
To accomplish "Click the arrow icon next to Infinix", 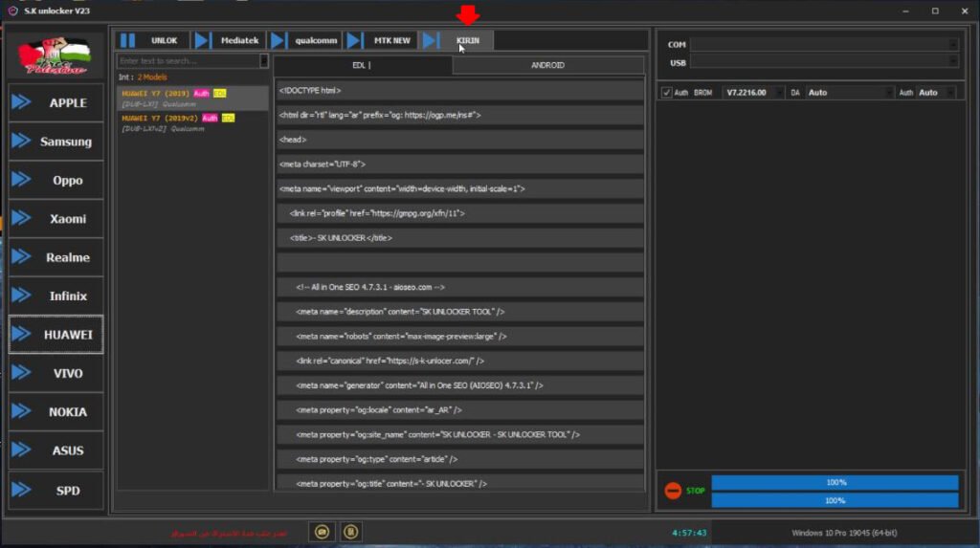I will pyautogui.click(x=21, y=296).
